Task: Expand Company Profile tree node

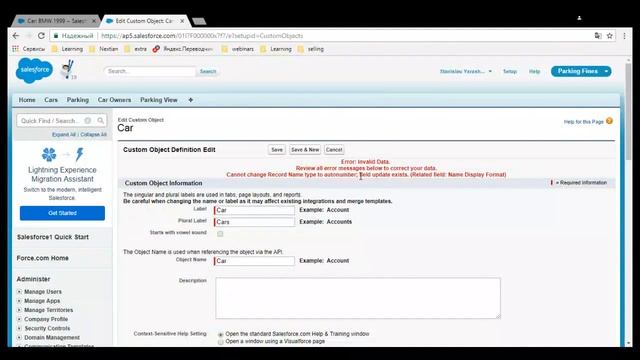Action: (19, 319)
